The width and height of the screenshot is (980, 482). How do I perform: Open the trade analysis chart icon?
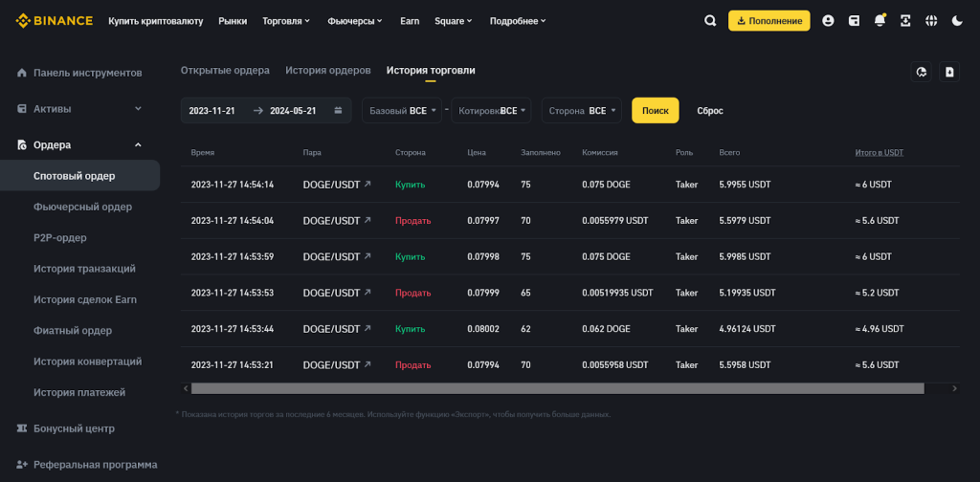tap(922, 72)
